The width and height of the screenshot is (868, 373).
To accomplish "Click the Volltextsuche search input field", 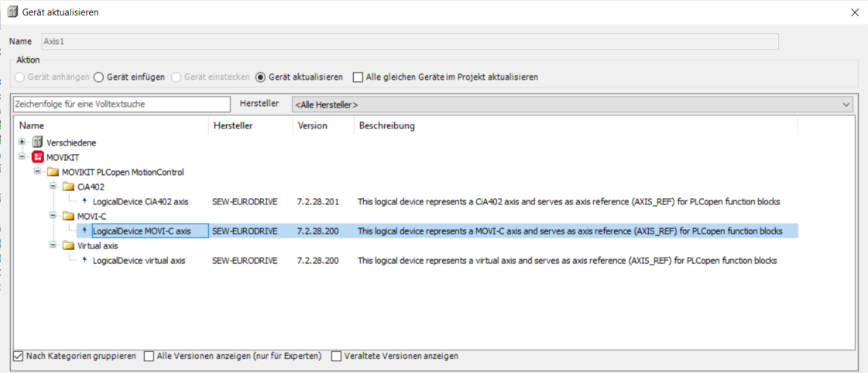I will (122, 104).
